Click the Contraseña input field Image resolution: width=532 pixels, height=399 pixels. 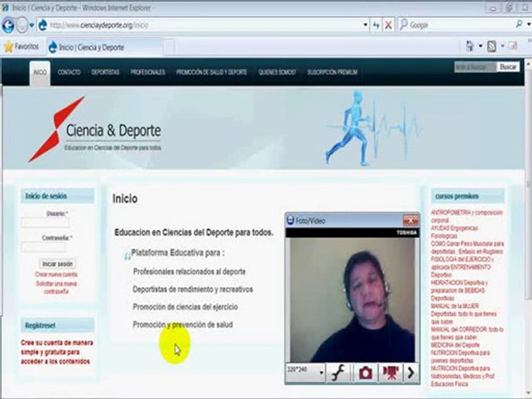[44, 247]
